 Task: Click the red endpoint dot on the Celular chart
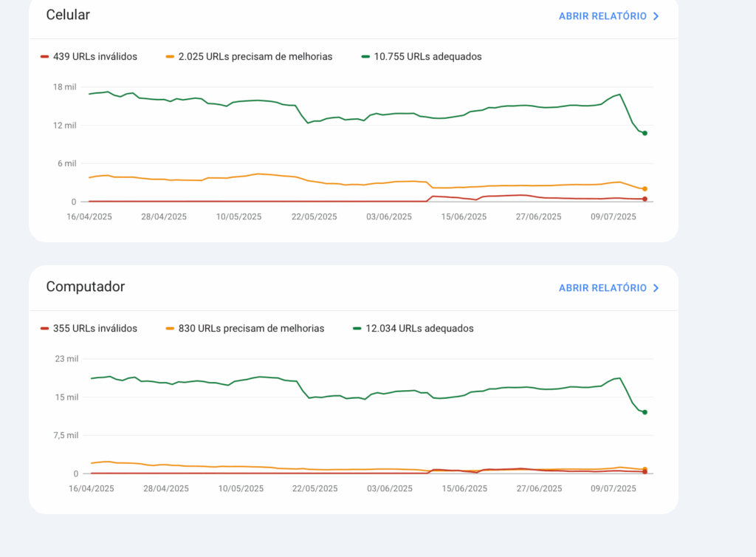coord(645,199)
